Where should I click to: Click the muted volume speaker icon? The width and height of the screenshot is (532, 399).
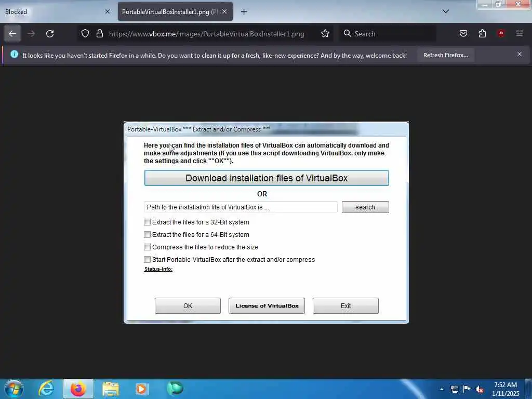point(480,390)
